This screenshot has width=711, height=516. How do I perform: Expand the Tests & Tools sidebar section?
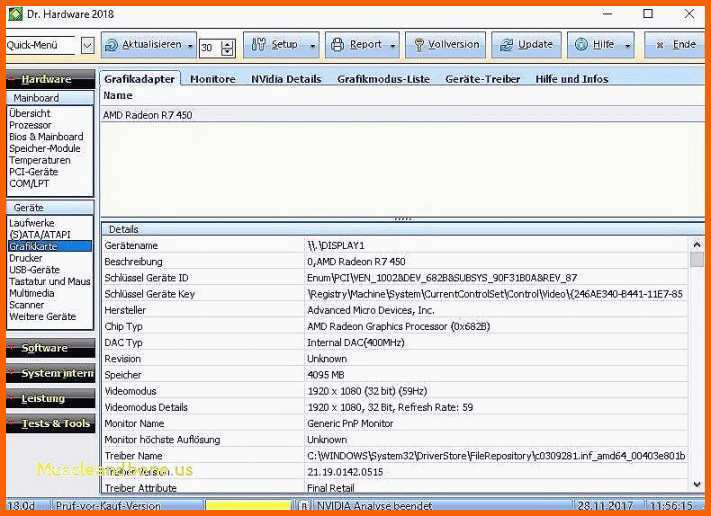point(50,424)
